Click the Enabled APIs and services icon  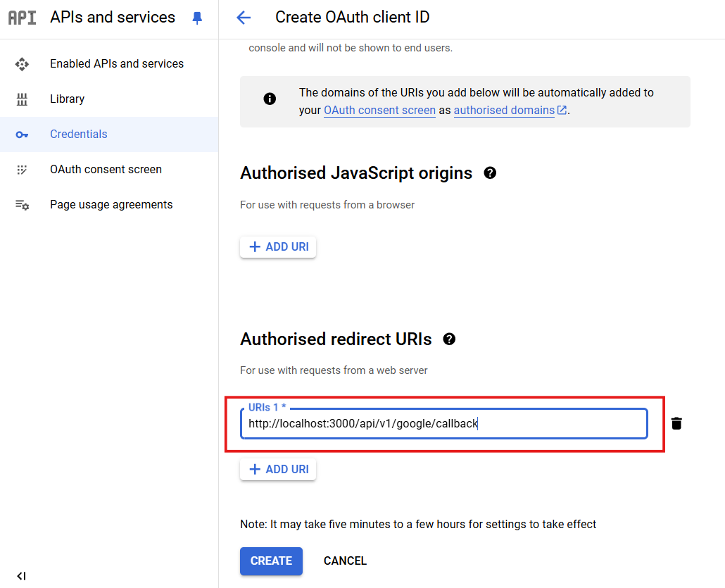(x=22, y=64)
